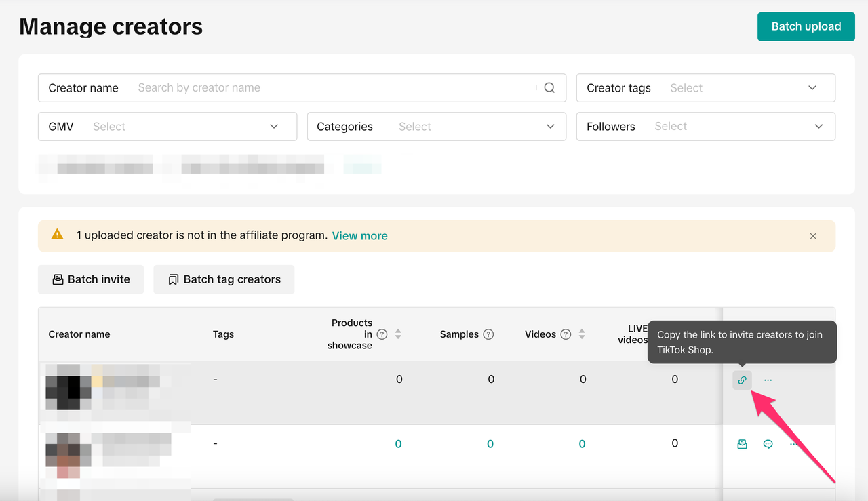Click help icon next to Products in showcase
The height and width of the screenshot is (501, 868).
coord(382,334)
